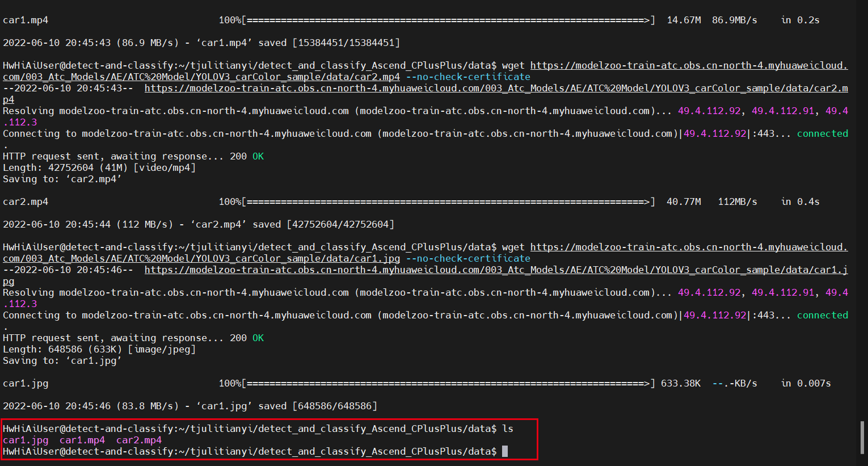Click the text 'Length: 42752604 (41M) [video/mp4]'
The width and height of the screenshot is (868, 466).
[x=99, y=167]
